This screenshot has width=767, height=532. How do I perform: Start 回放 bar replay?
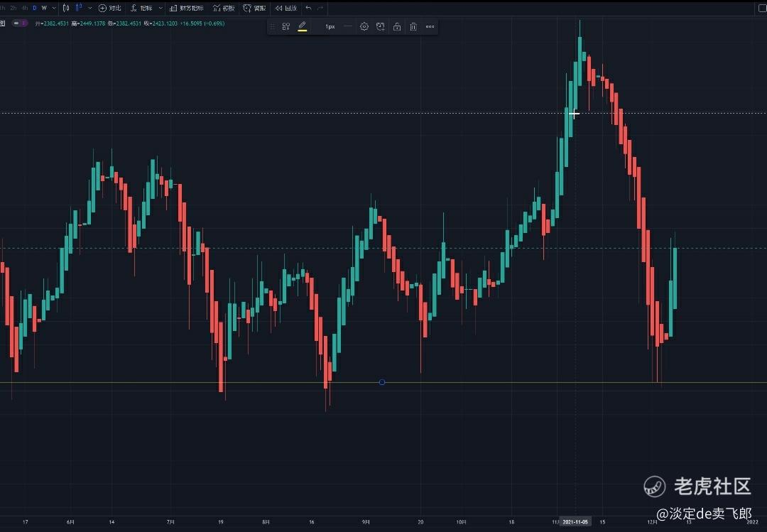[x=286, y=8]
